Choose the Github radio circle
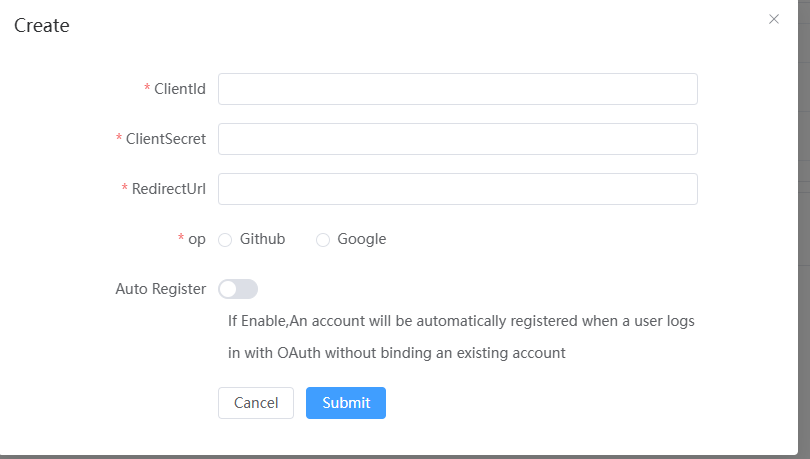810x459 pixels. coord(225,240)
